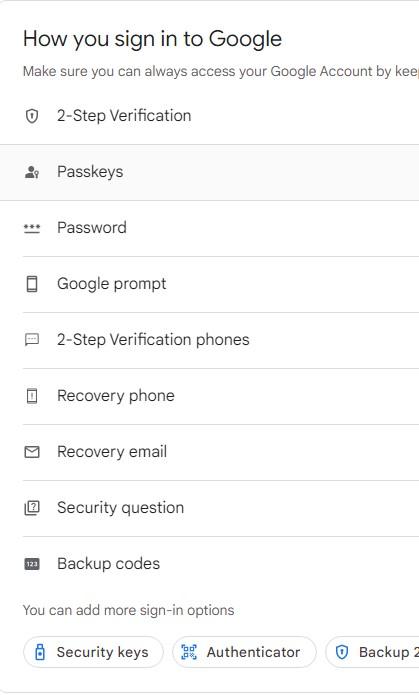419x695 pixels.
Task: Open the Passkeys row
Action: pos(209,172)
